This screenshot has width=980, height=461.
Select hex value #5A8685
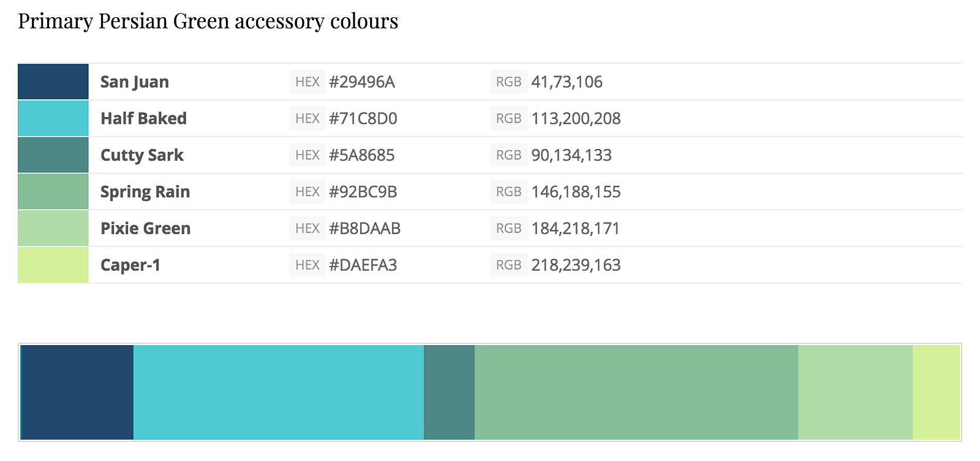pos(362,155)
